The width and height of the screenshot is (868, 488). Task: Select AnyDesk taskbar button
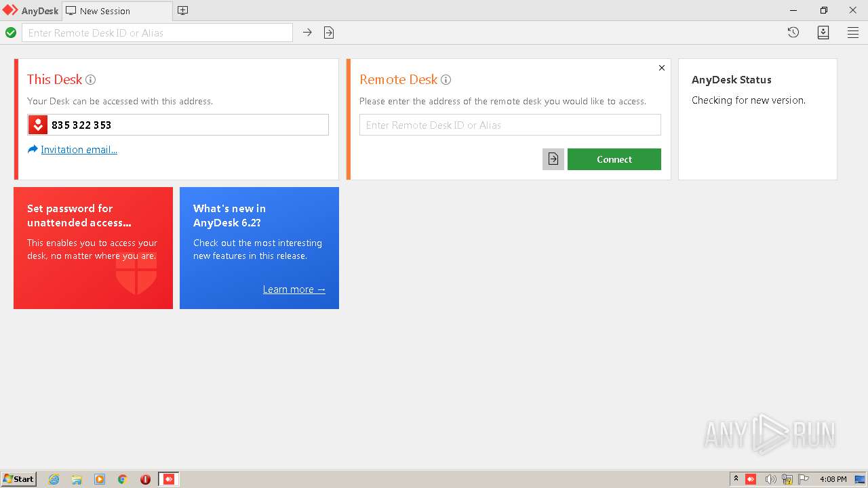click(x=169, y=479)
